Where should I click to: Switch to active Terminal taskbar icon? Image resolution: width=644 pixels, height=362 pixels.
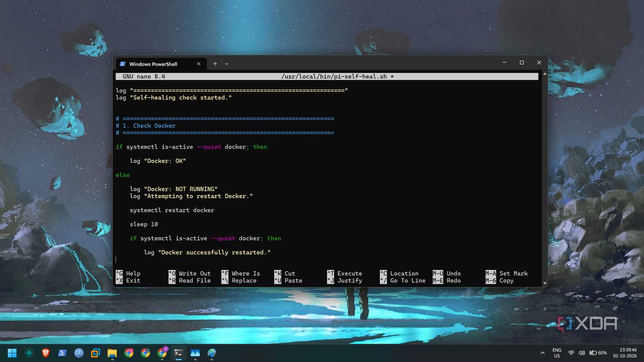point(178,353)
